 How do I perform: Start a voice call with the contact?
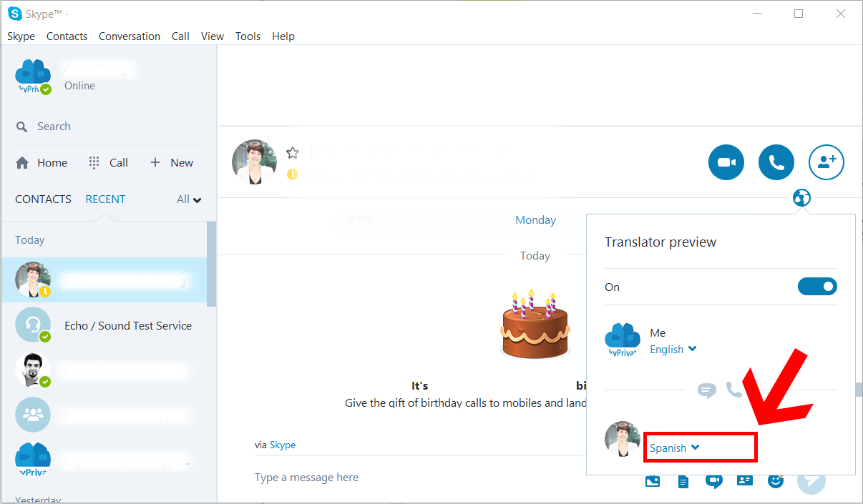pyautogui.click(x=776, y=162)
